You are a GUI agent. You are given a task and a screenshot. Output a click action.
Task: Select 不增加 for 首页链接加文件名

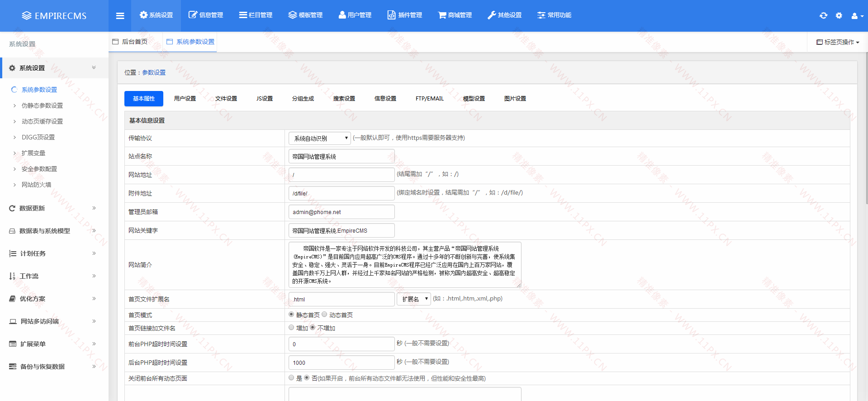[313, 328]
